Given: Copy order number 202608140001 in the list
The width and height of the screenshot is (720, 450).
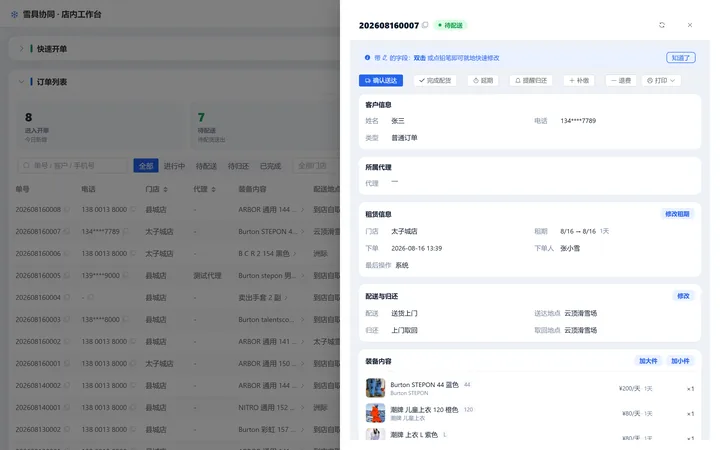Looking at the screenshot, I should point(67,408).
